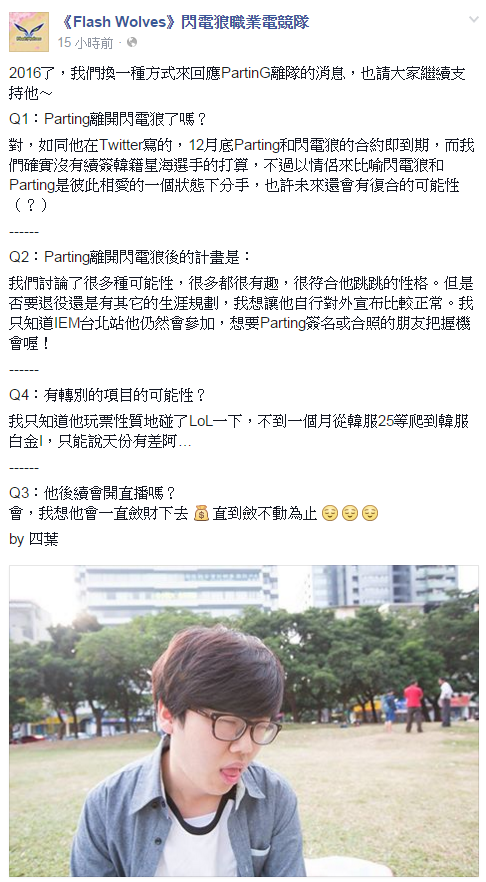Open the Flash Wolves page profile picture
The width and height of the screenshot is (486, 882).
[x=29, y=32]
